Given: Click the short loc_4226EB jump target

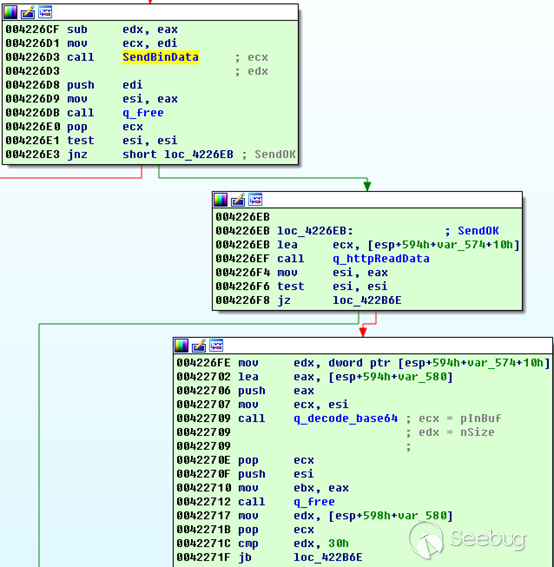Looking at the screenshot, I should point(178,154).
